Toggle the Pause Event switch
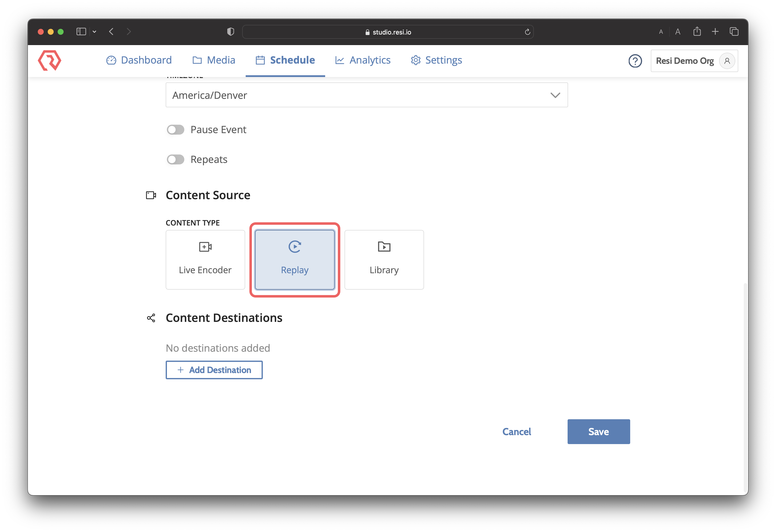The width and height of the screenshot is (776, 532). 175,130
